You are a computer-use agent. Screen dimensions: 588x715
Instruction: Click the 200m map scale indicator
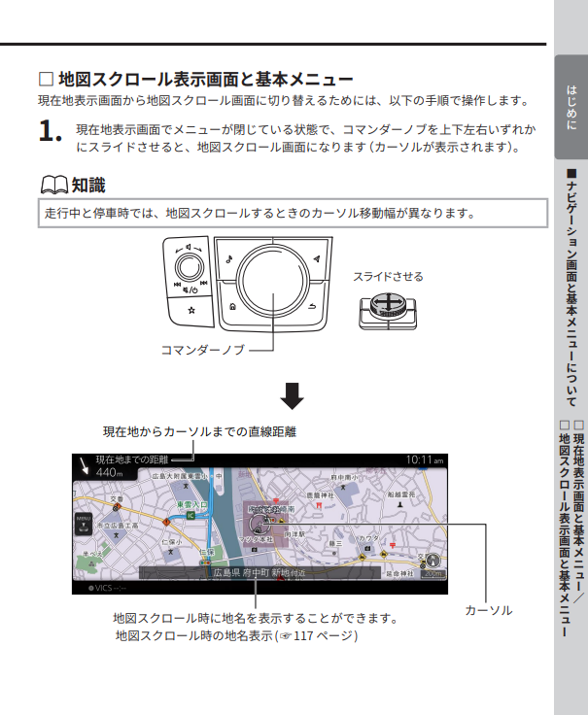point(433,573)
